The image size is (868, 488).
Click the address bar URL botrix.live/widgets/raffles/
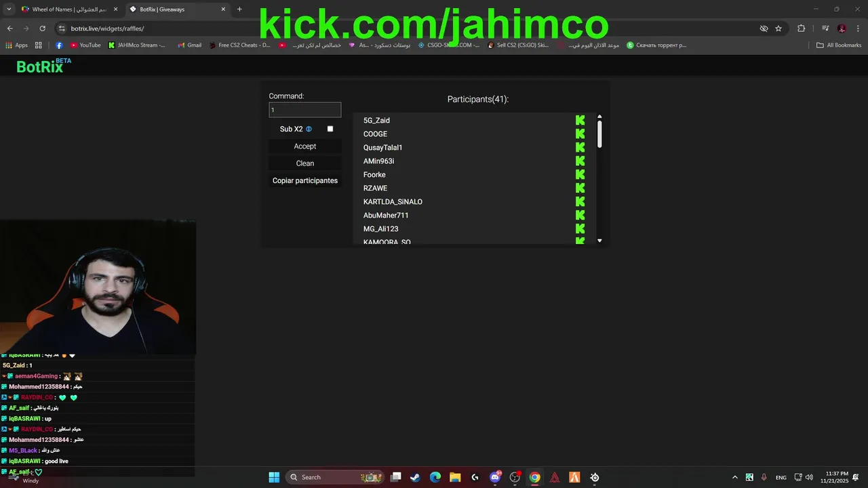tap(108, 28)
